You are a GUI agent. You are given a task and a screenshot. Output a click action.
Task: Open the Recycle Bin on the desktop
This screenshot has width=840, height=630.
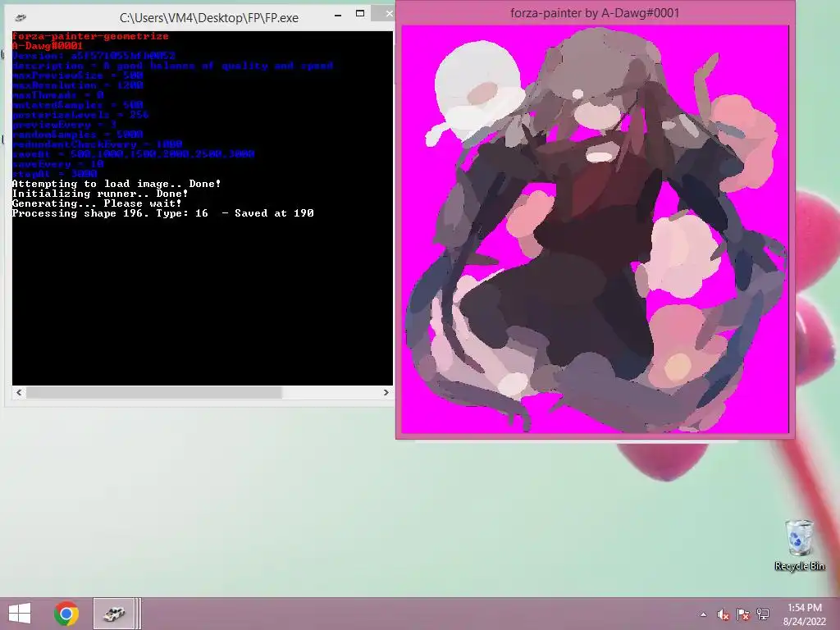(799, 545)
